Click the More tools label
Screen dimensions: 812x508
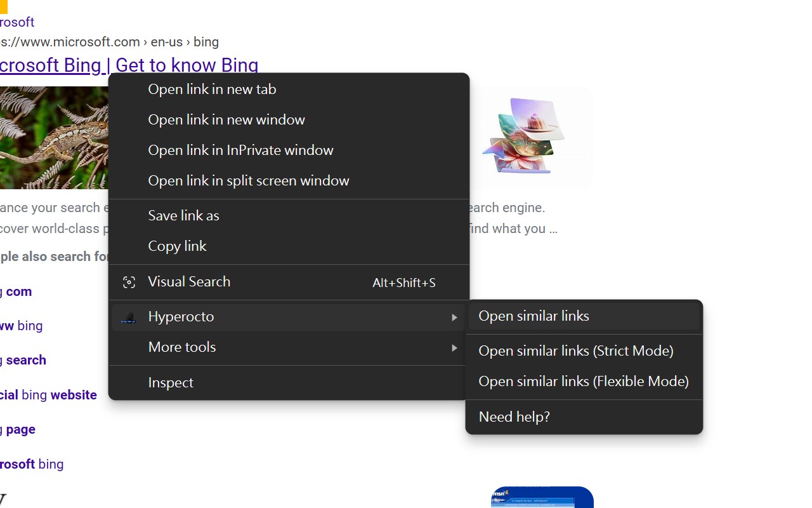click(182, 347)
